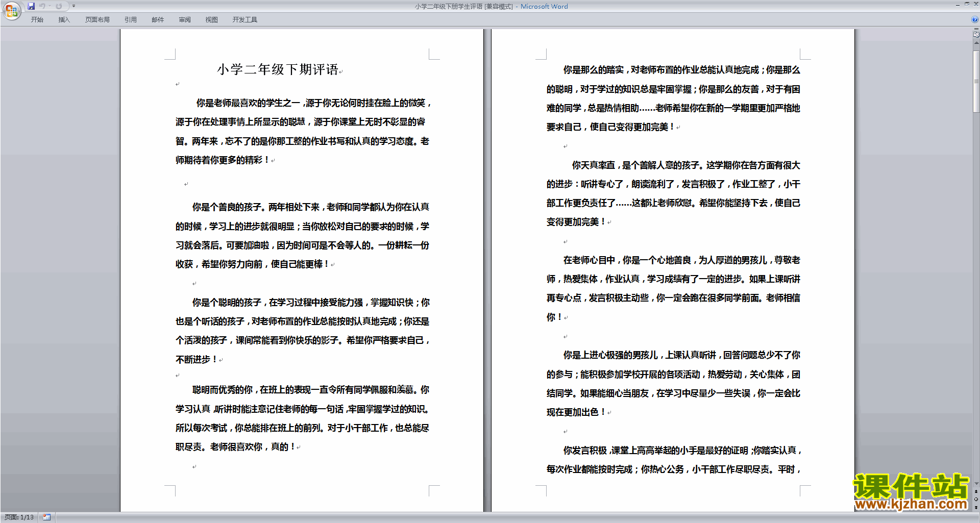Open the 开发工具 ribbon tab
The height and width of the screenshot is (523, 980).
point(245,20)
